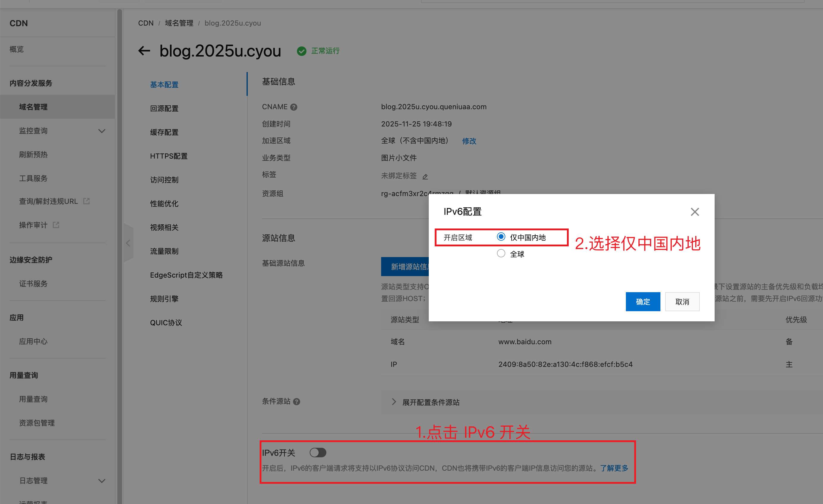Close the IPv6配置 dialog
The height and width of the screenshot is (504, 823).
click(x=695, y=212)
